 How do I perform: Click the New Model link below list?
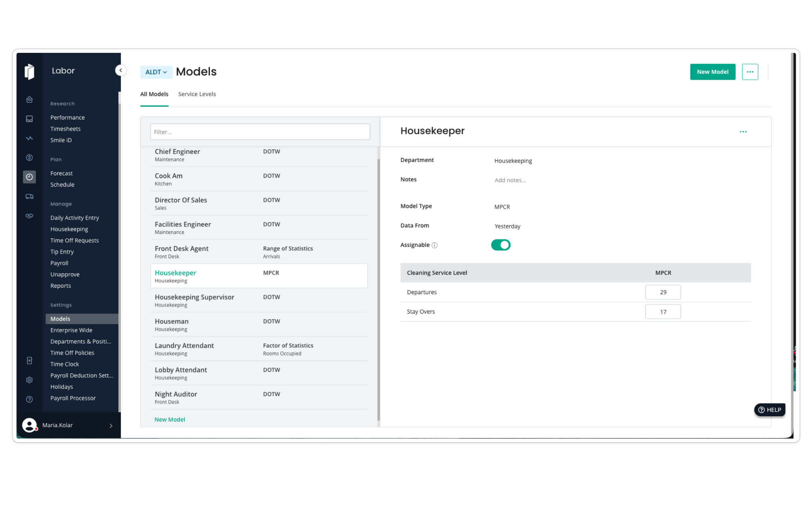tap(169, 419)
